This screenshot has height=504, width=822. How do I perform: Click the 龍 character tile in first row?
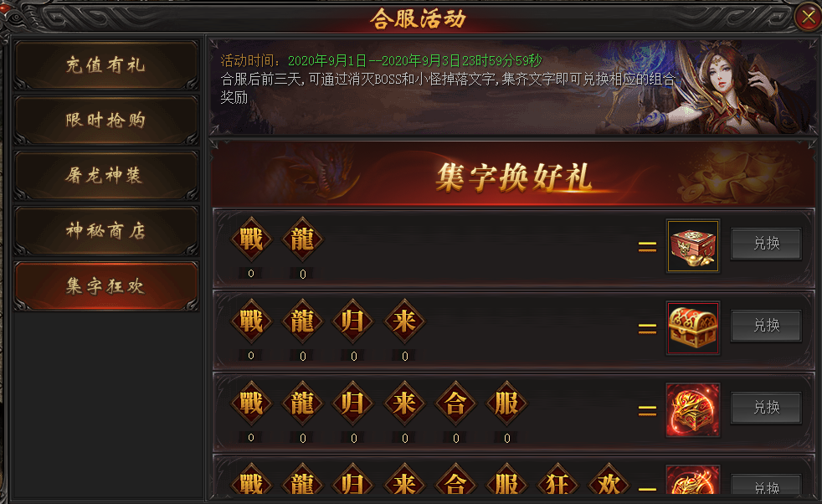(x=302, y=239)
